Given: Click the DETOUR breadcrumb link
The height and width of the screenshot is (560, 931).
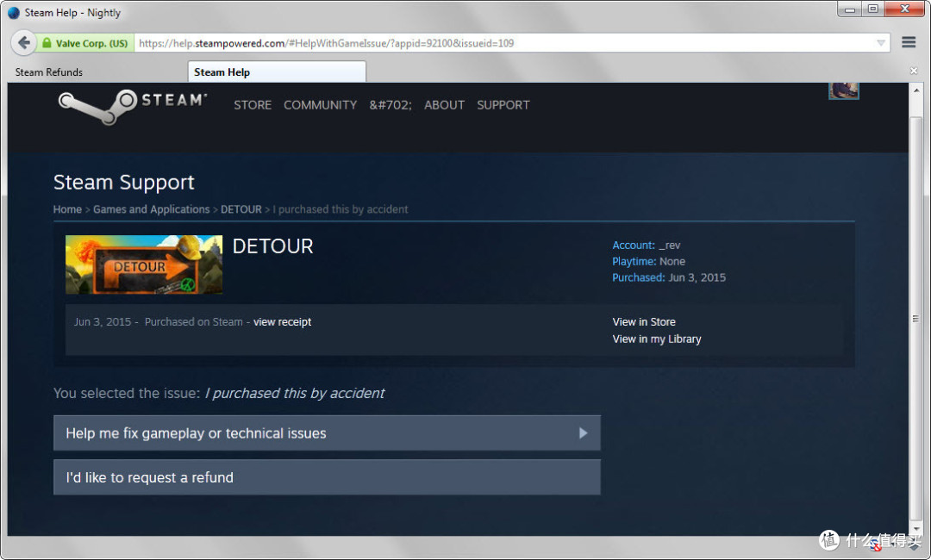Looking at the screenshot, I should (x=241, y=209).
